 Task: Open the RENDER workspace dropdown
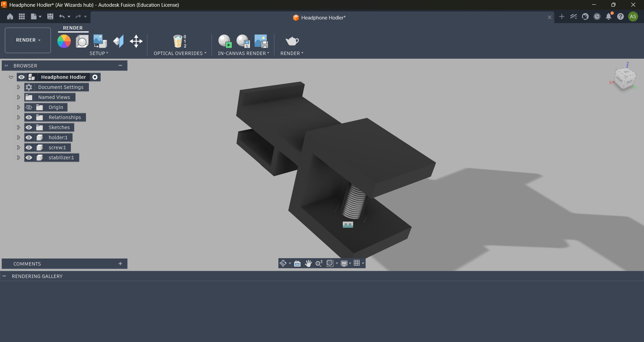click(x=28, y=40)
